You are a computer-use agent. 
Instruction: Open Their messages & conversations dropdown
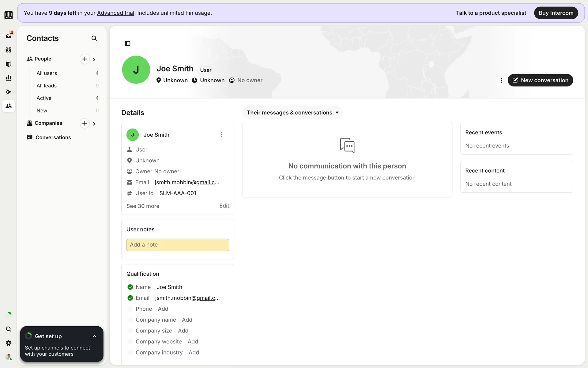[x=292, y=113]
